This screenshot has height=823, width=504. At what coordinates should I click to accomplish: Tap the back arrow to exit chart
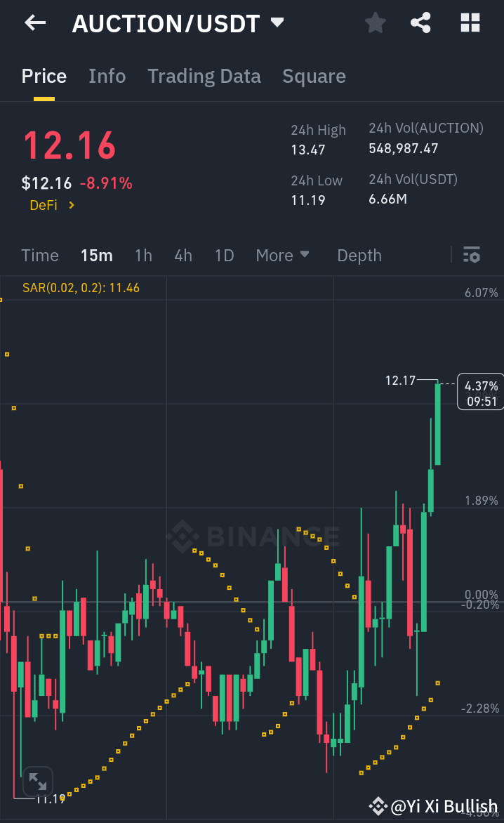(32, 22)
